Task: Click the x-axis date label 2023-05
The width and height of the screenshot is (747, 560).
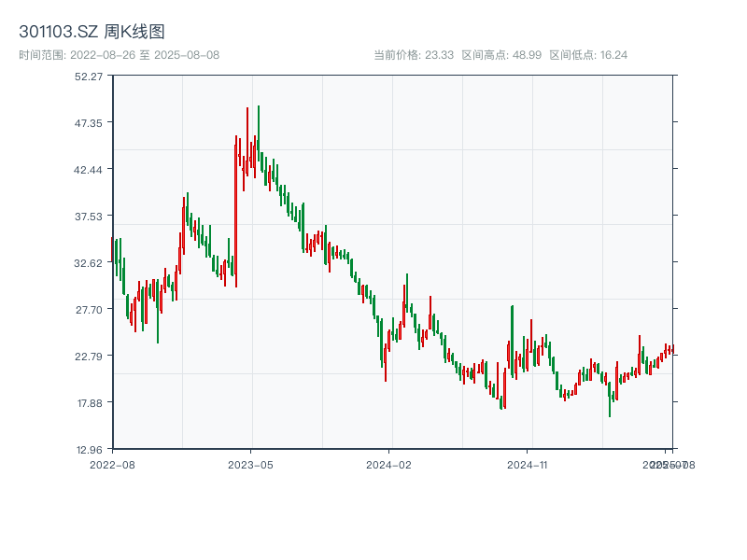Action: point(250,465)
